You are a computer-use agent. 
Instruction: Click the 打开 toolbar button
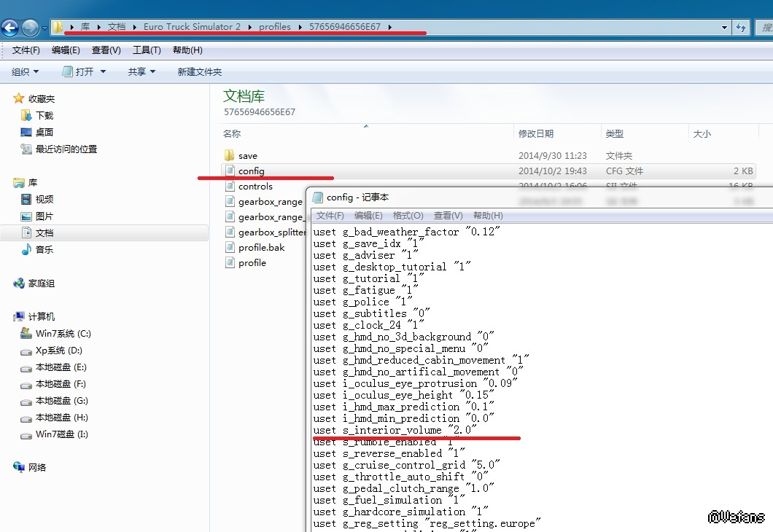pos(78,72)
